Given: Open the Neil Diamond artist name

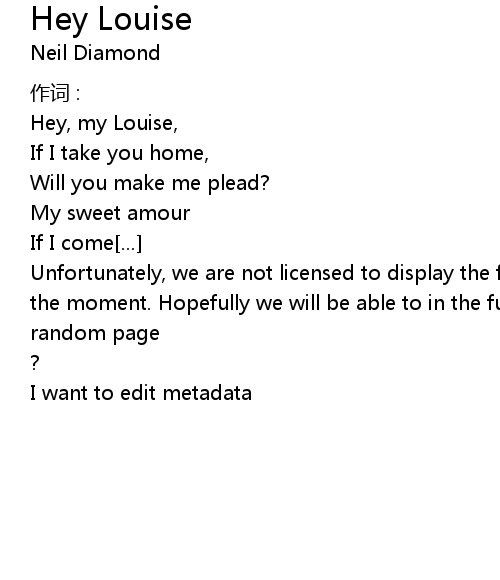Looking at the screenshot, I should click(95, 53).
